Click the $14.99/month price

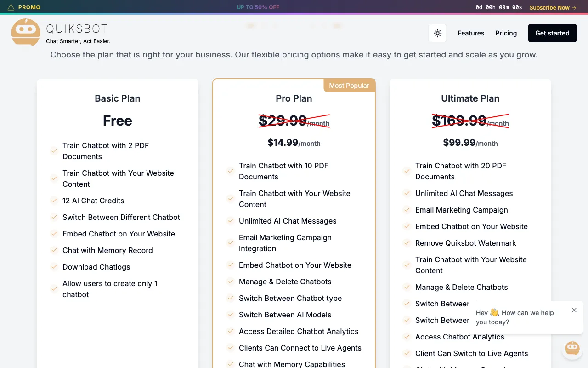294,143
